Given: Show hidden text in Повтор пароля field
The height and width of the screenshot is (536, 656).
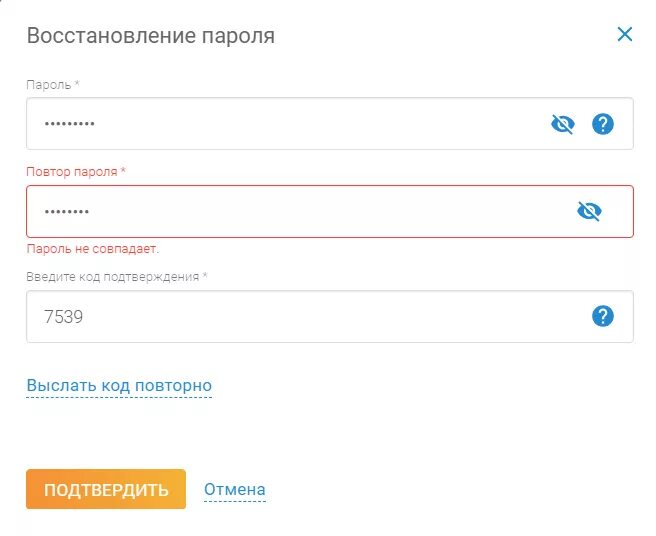Looking at the screenshot, I should click(589, 211).
